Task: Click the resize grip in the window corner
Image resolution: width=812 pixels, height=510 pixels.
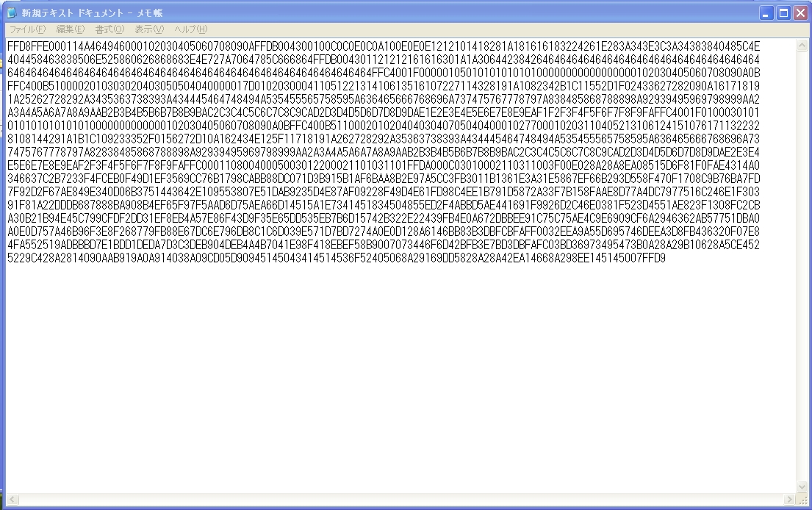Action: coord(802,500)
